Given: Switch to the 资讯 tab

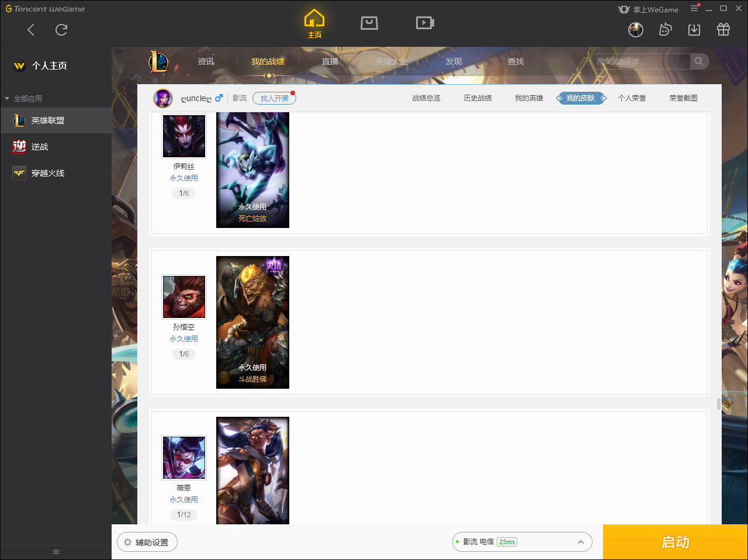Looking at the screenshot, I should [206, 61].
